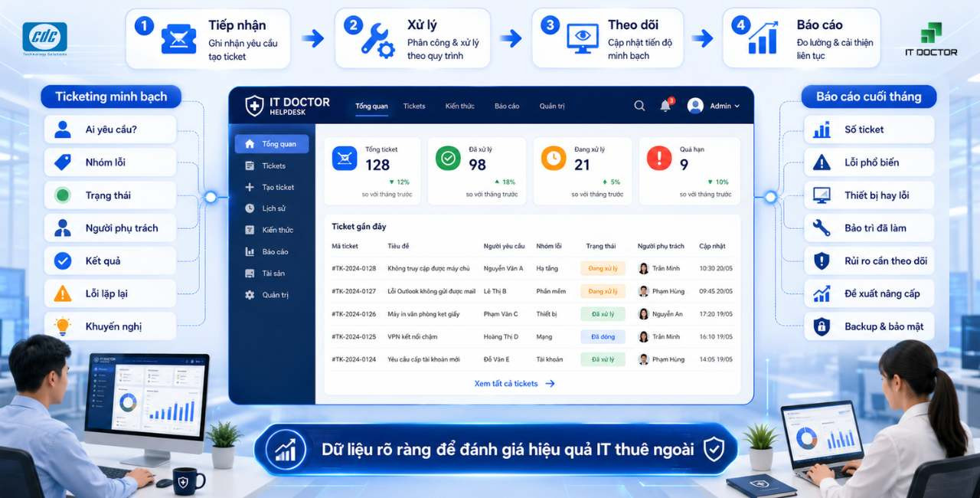Click the Nhóm lỗi tag icon

63,162
